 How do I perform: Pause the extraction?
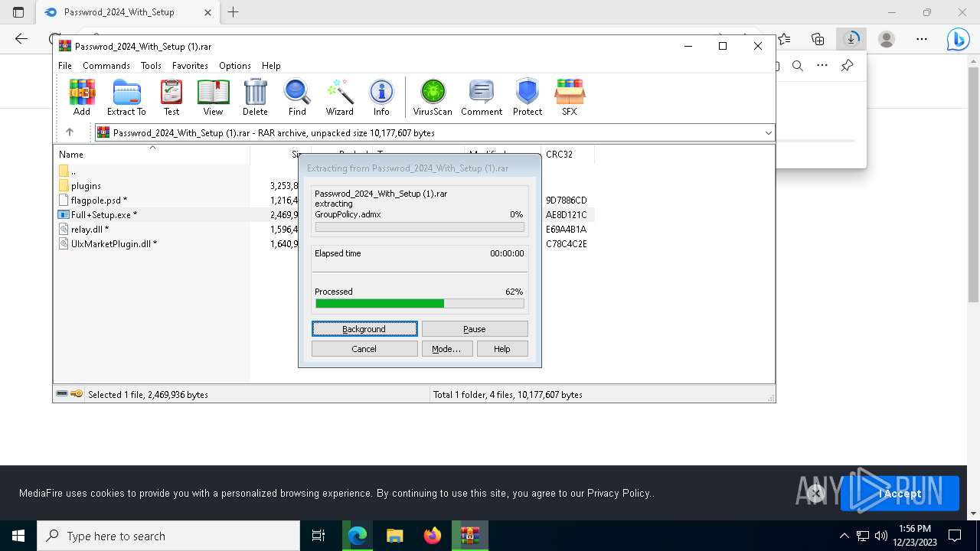[475, 329]
